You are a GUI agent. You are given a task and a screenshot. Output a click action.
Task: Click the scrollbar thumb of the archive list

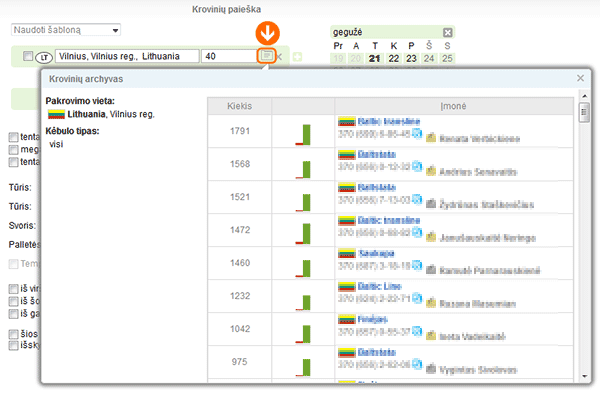coord(584,113)
